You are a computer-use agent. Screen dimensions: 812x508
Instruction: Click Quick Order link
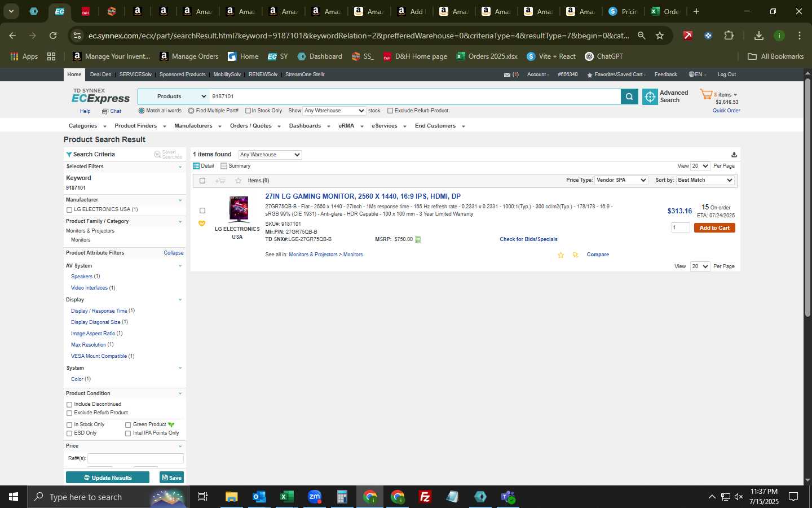726,111
